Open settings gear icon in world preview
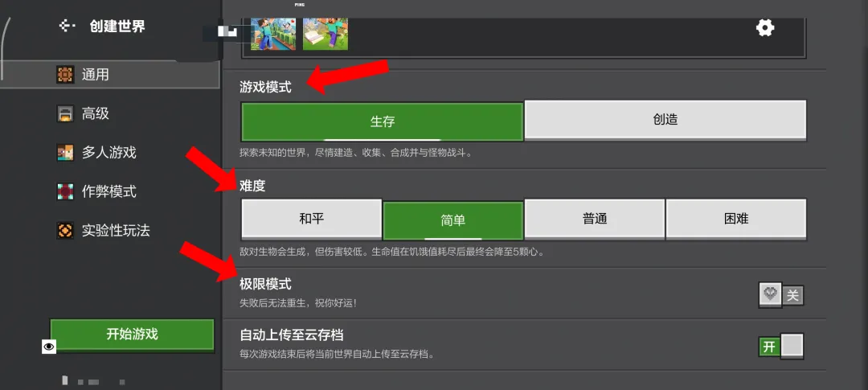This screenshot has height=390, width=868. [765, 27]
